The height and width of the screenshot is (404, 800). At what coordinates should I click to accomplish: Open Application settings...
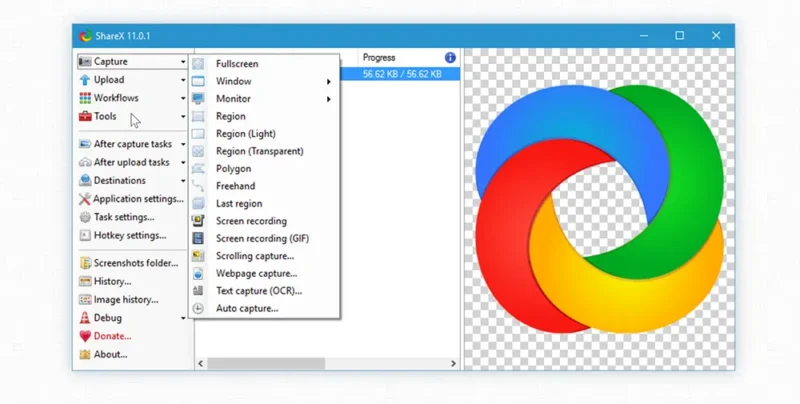click(132, 199)
